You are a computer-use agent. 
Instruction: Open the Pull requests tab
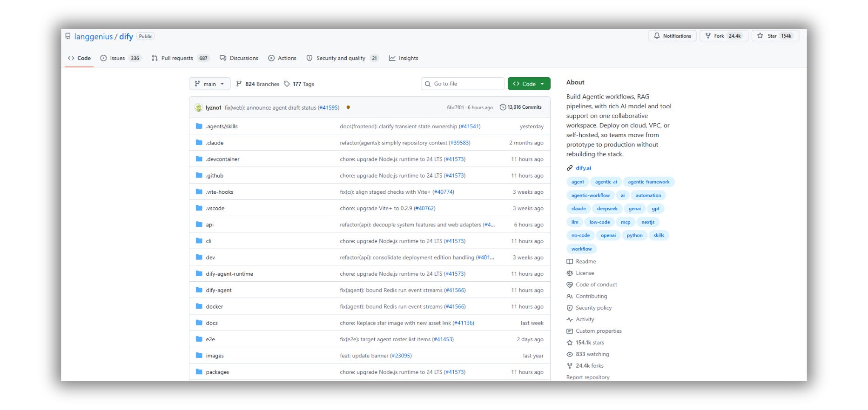tap(180, 58)
